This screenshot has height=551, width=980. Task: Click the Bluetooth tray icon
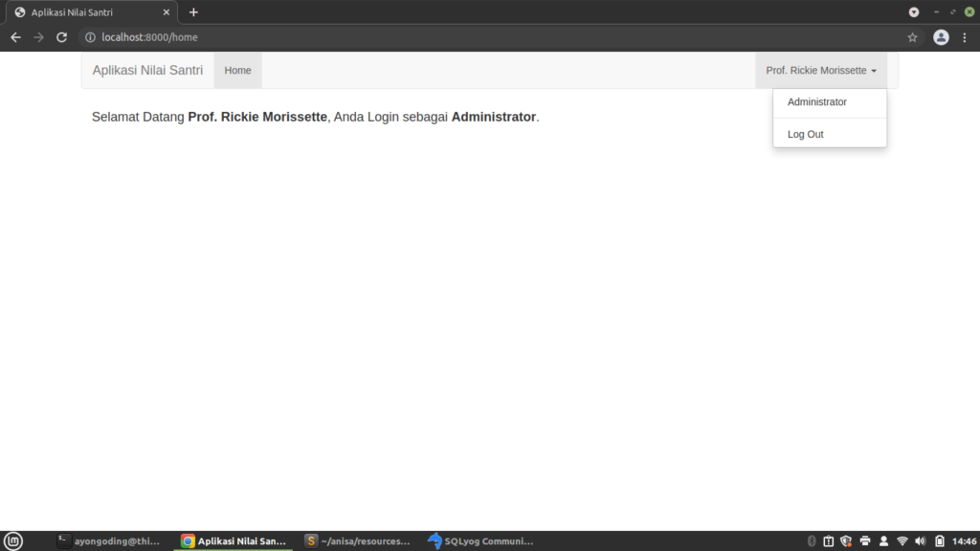(x=812, y=541)
